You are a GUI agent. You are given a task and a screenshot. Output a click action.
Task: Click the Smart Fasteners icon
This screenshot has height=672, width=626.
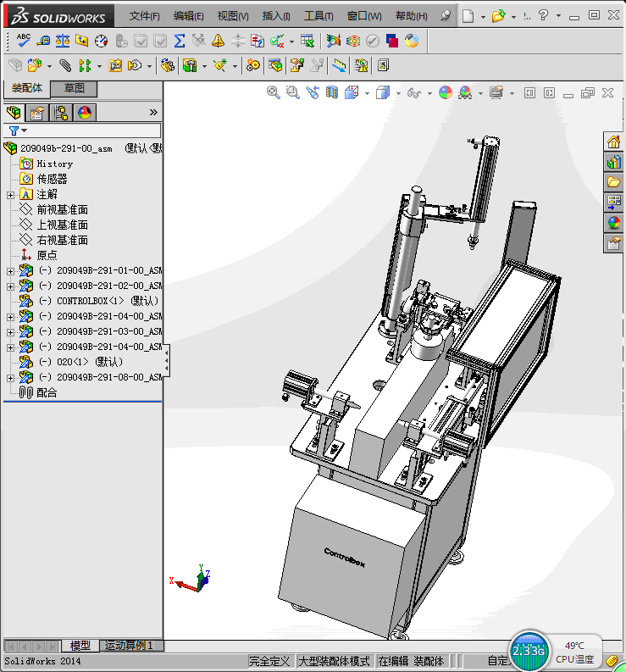point(115,65)
